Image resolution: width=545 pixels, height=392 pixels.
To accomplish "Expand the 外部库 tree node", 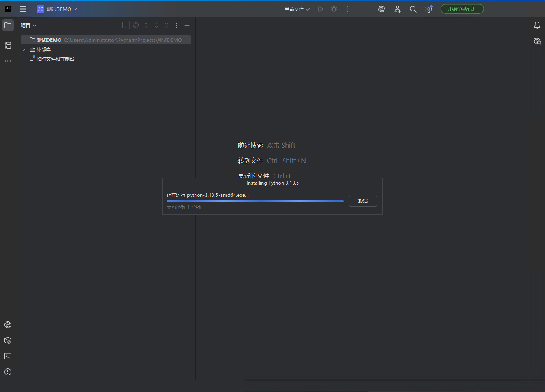I will click(x=24, y=49).
